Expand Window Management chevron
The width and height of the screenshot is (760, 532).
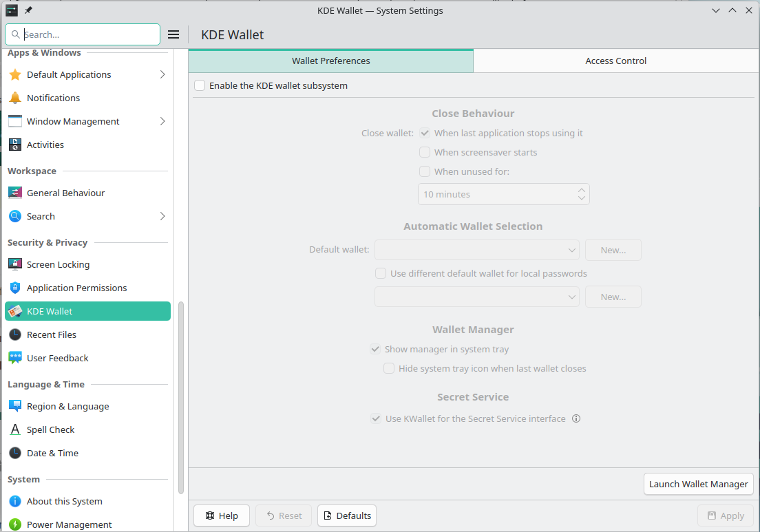(x=162, y=121)
